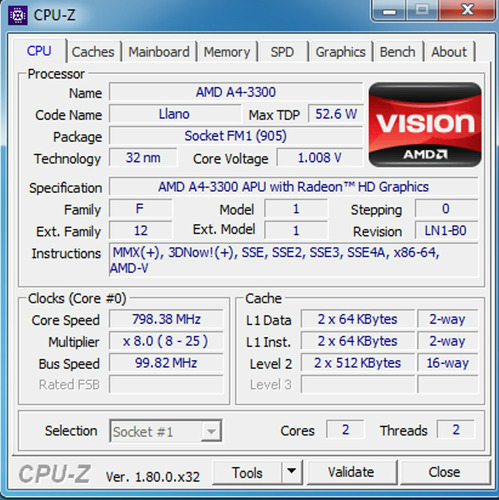This screenshot has height=500, width=499.
Task: Click the Specification field text
Action: pos(293,187)
